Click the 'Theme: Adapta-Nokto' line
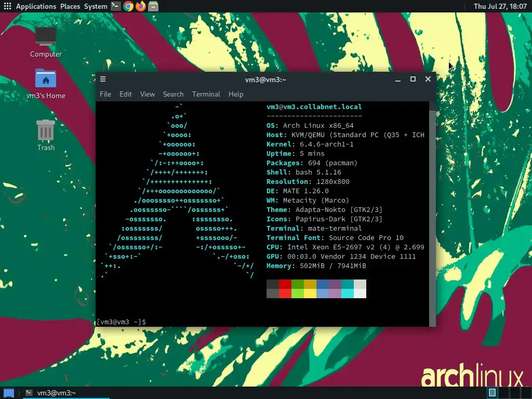This screenshot has height=399, width=532. pyautogui.click(x=324, y=210)
